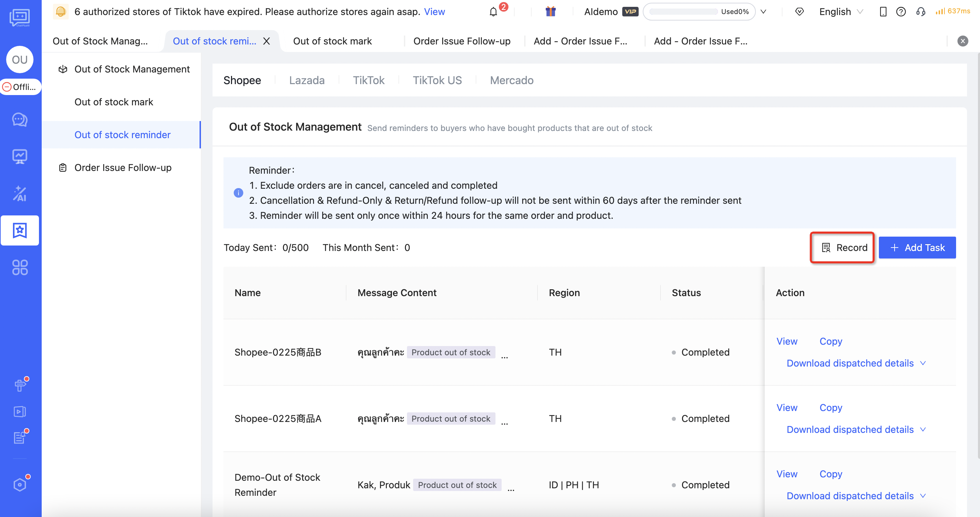Open the English language dropdown
Viewport: 980px width, 517px height.
(x=841, y=12)
